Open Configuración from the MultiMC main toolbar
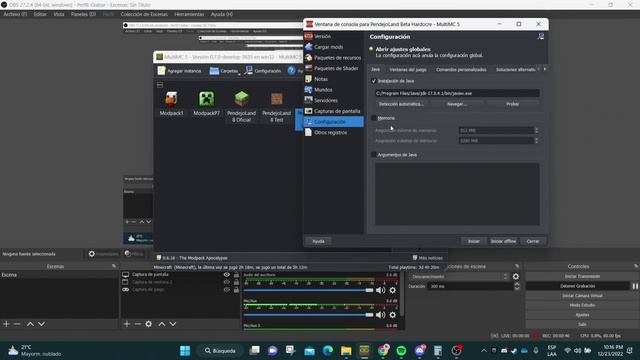 point(263,71)
